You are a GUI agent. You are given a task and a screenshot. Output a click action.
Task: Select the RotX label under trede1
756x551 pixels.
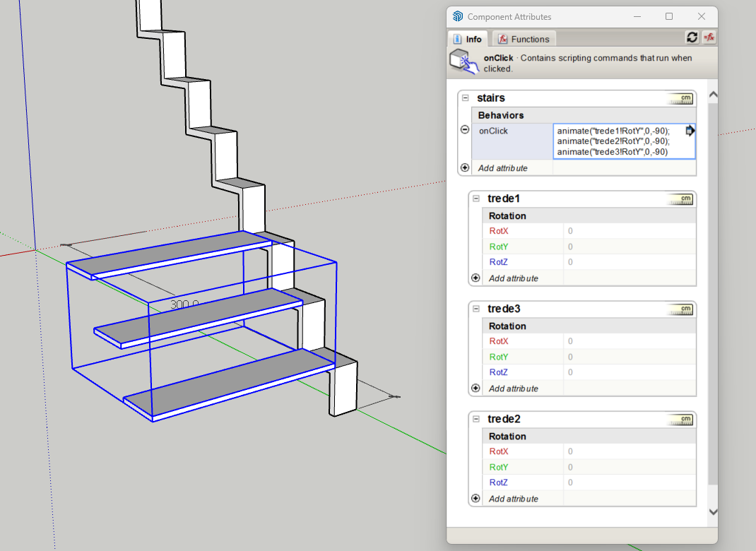pyautogui.click(x=499, y=231)
